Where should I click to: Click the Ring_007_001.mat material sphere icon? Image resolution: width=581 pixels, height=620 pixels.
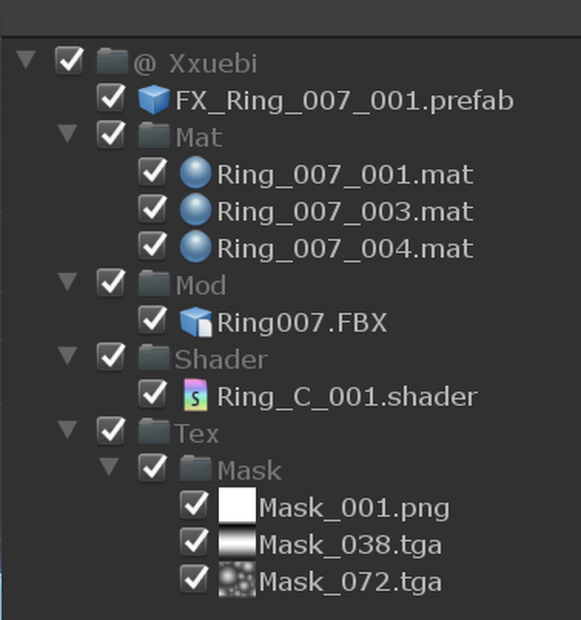(195, 173)
